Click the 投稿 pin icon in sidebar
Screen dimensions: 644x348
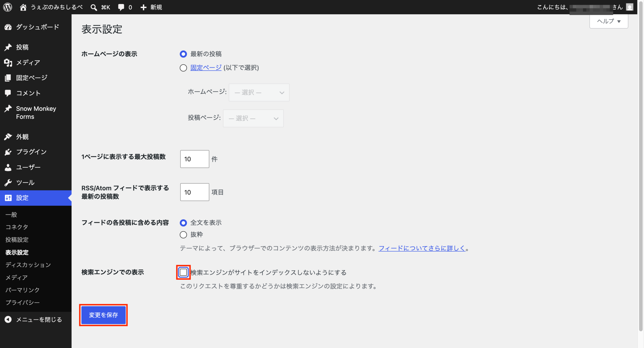click(8, 47)
